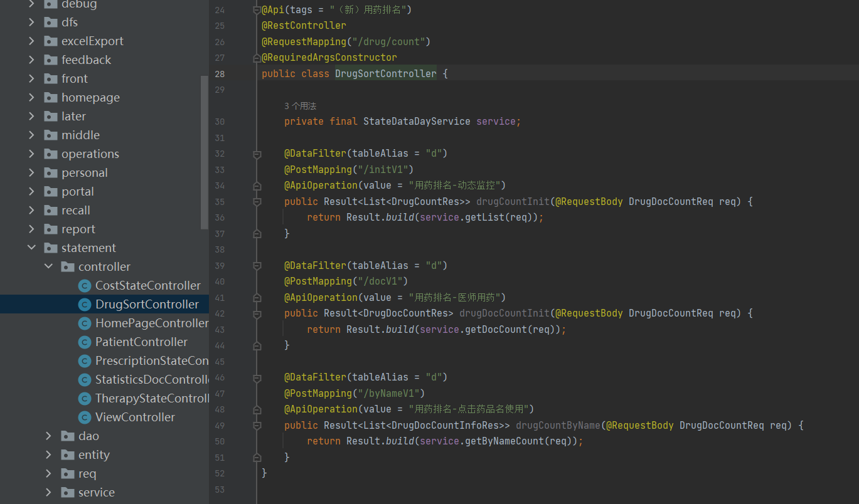This screenshot has height=504, width=859.
Task: Click the project tree vertical scrollbar
Action: pos(204,152)
